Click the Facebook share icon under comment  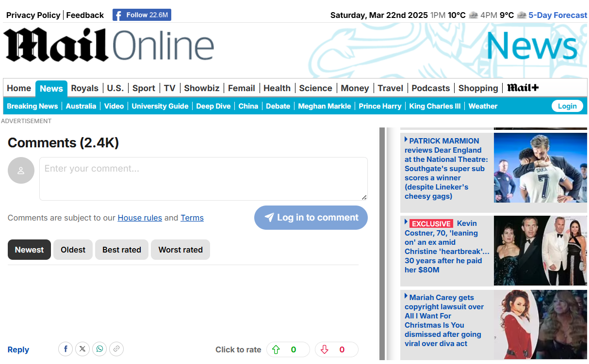tap(65, 349)
